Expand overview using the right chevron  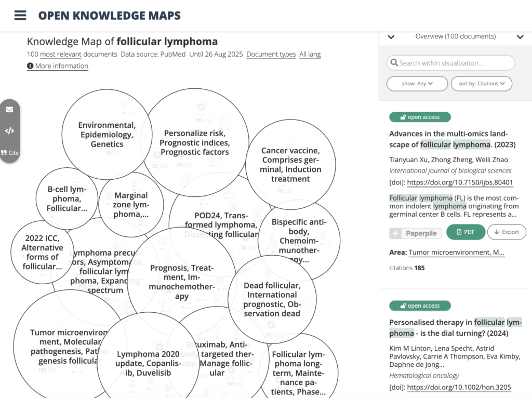coord(520,37)
